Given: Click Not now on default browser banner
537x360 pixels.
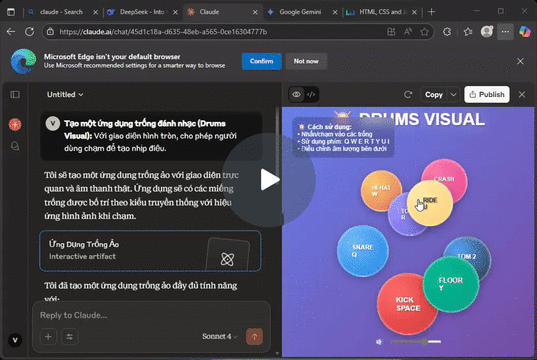Looking at the screenshot, I should [x=306, y=61].
